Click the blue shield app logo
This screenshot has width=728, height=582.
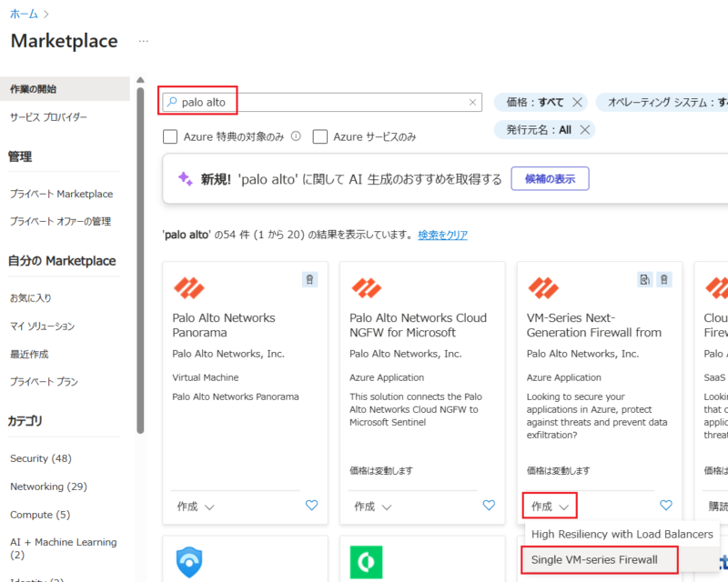[x=189, y=562]
